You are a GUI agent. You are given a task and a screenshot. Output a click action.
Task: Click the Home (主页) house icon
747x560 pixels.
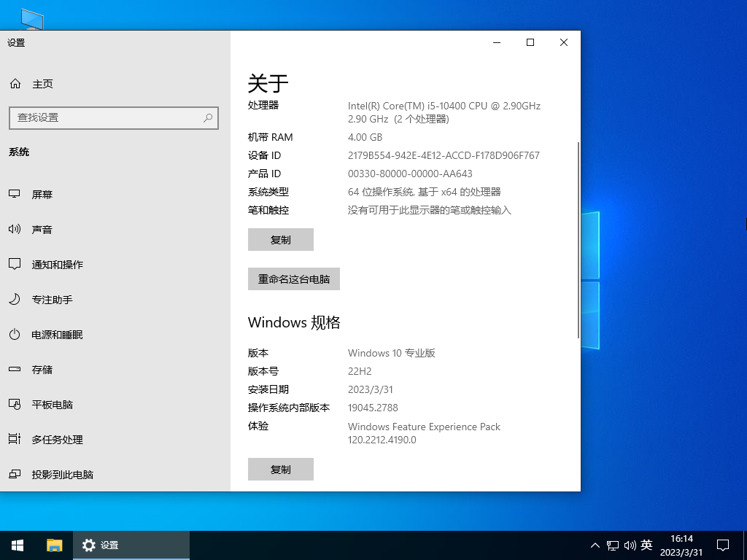pos(15,84)
